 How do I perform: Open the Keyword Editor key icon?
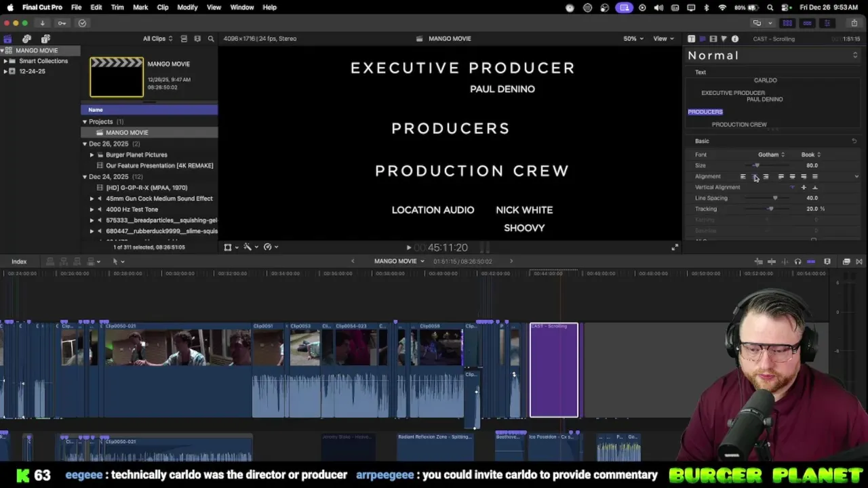click(x=62, y=23)
